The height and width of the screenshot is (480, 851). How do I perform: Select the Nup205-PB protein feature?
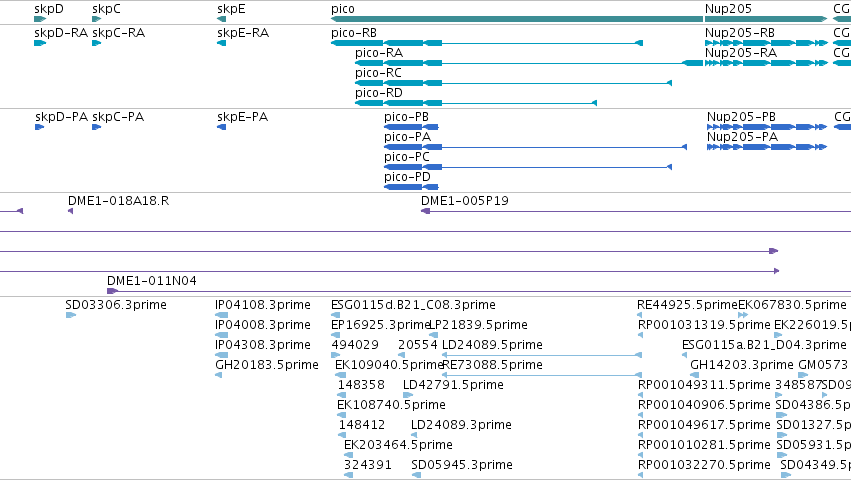click(x=767, y=127)
